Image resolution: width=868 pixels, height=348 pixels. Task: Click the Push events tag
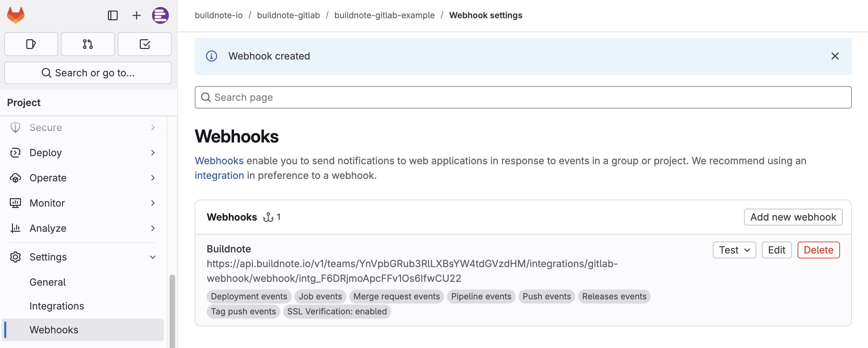coord(547,297)
